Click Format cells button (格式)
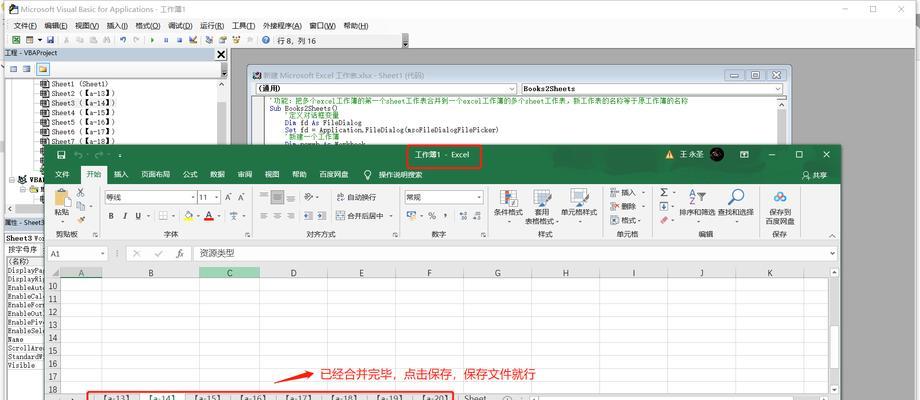The width and height of the screenshot is (920, 400). tap(625, 221)
